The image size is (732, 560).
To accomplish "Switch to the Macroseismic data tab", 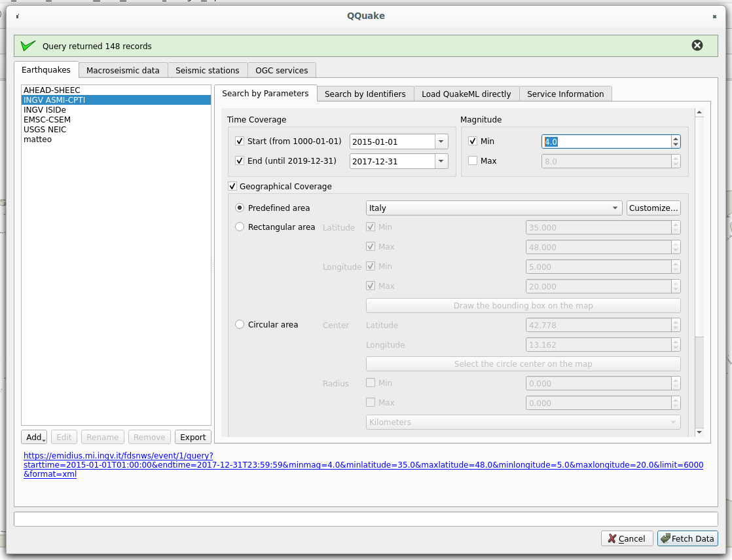I will pos(123,69).
